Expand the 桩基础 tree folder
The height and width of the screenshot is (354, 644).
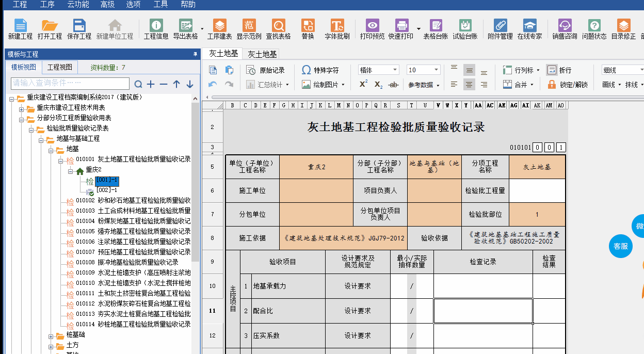tap(52, 335)
